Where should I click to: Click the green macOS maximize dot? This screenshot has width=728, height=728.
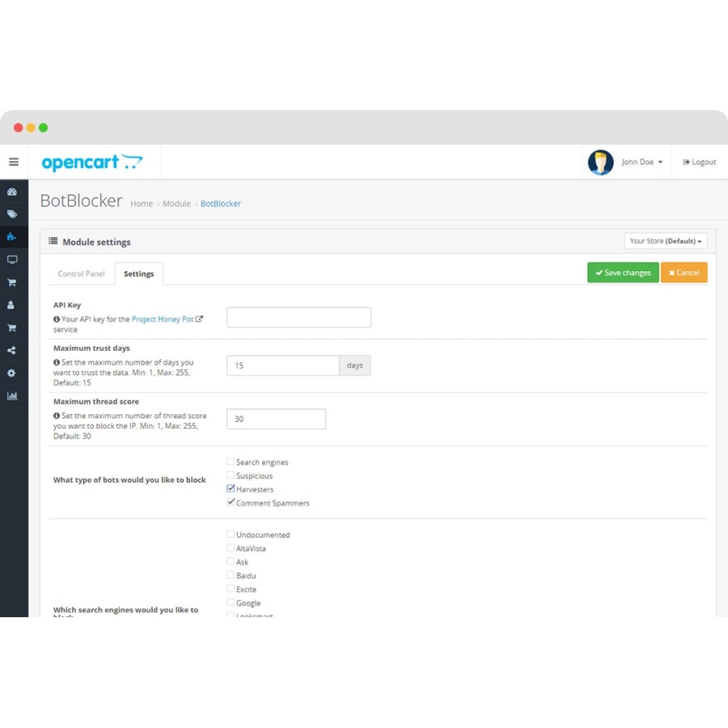43,128
